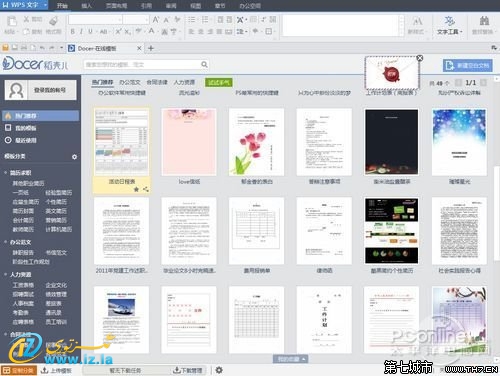
Task: Switch to the 插入 ribbon tab
Action: point(87,6)
